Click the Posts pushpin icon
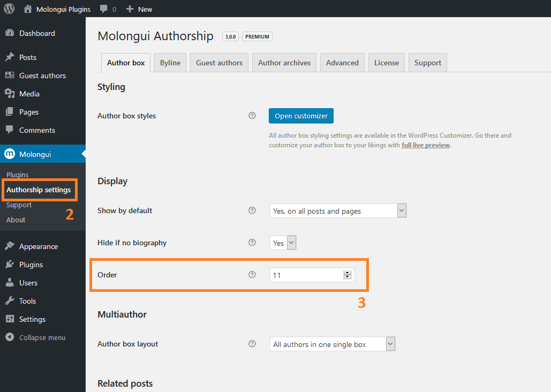Viewport: 551px width, 392px height. (10, 57)
